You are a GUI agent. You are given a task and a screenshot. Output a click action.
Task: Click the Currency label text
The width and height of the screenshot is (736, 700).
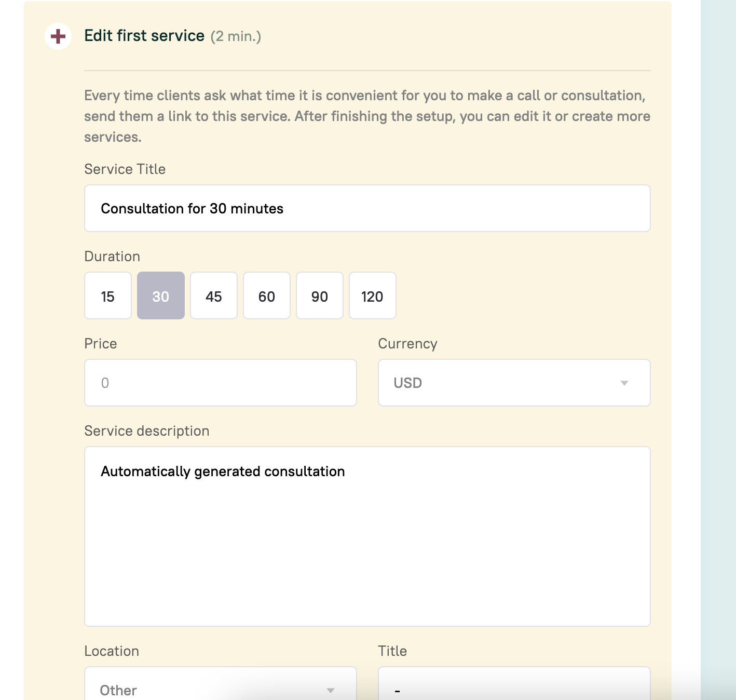click(x=407, y=344)
